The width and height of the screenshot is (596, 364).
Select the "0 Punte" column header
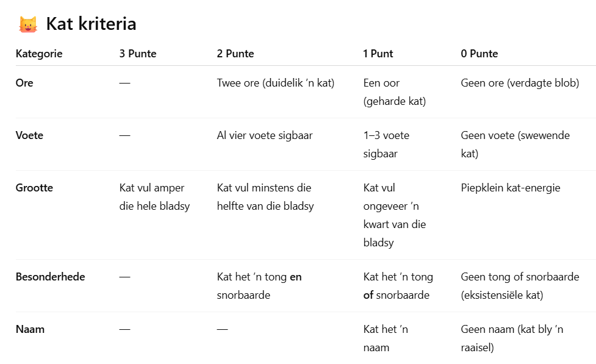[x=479, y=54]
